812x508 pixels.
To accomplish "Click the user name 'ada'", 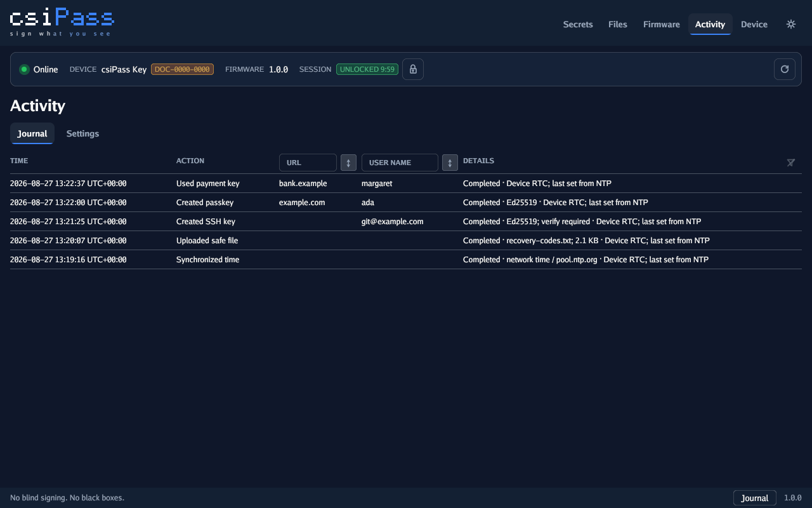I will [x=368, y=203].
